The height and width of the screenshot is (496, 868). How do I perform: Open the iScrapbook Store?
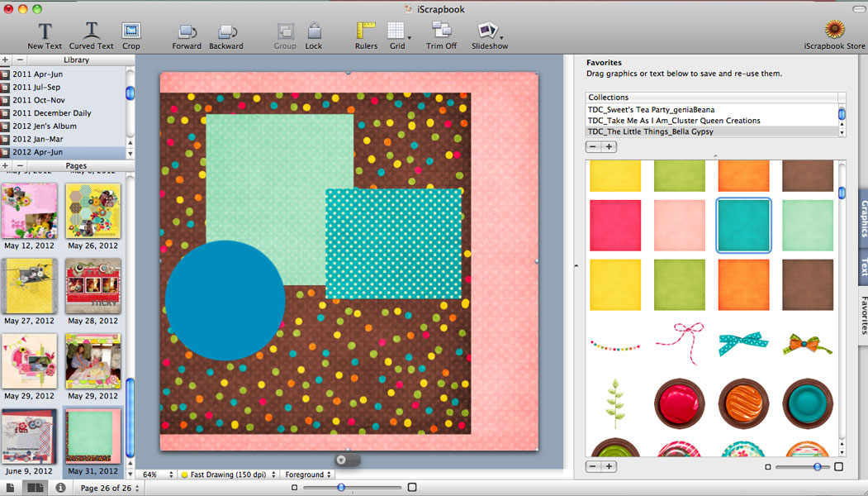point(833,29)
